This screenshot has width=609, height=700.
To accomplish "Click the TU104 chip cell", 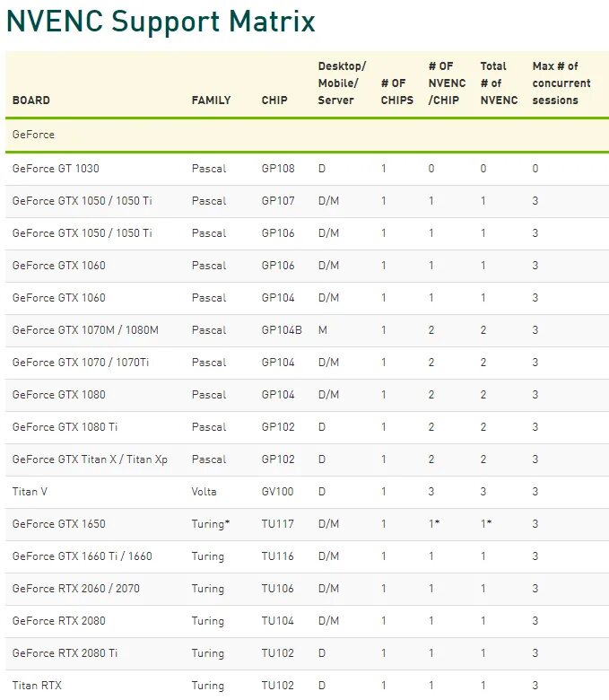I will (x=277, y=620).
